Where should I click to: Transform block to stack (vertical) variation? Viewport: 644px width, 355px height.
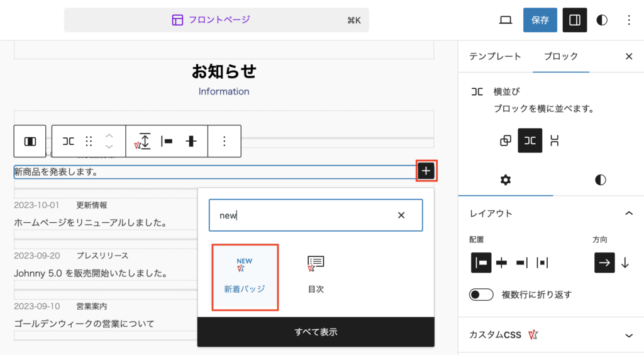554,140
